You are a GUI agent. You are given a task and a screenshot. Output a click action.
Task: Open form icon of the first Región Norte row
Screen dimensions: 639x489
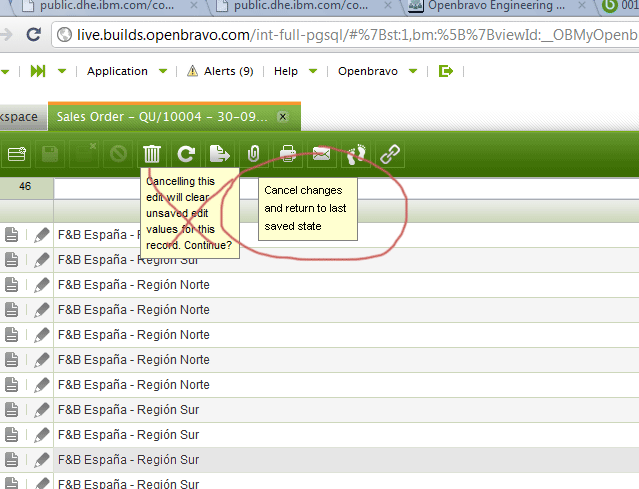[x=11, y=285]
